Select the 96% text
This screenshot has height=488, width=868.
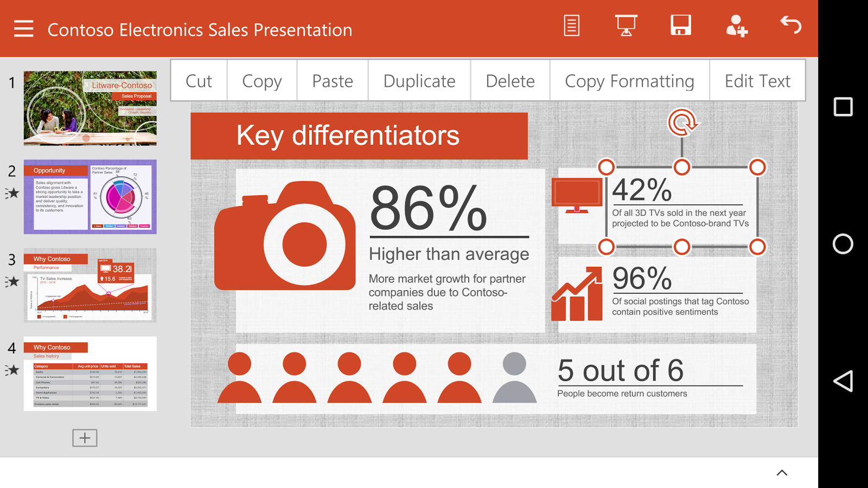coord(642,279)
